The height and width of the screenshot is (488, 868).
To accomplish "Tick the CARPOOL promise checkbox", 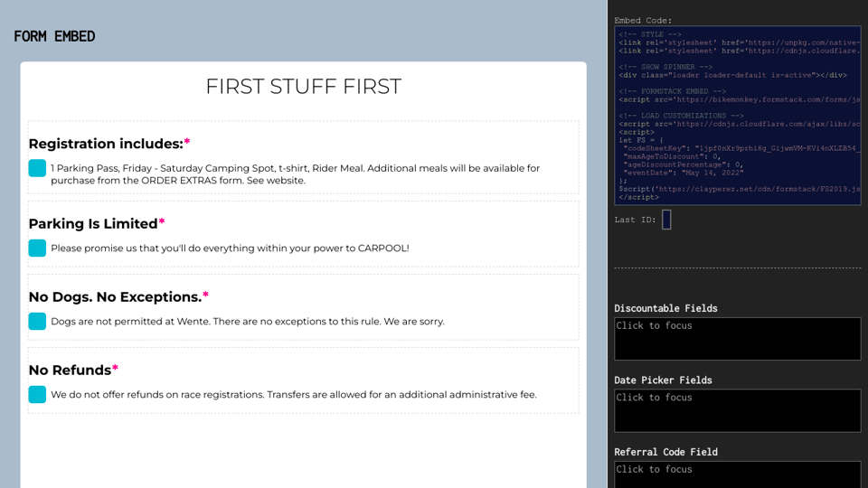I will tap(37, 248).
